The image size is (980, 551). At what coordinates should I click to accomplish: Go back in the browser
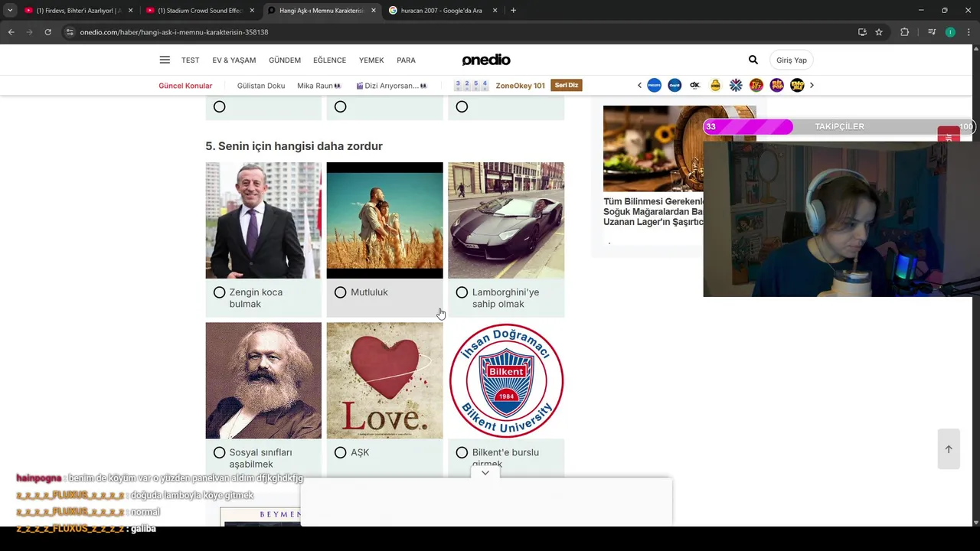[x=11, y=32]
